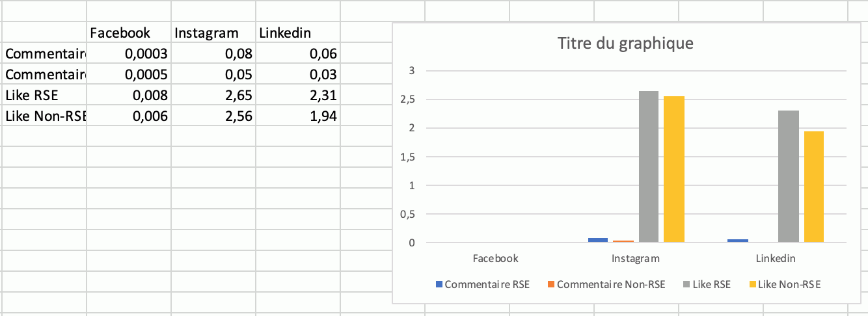The height and width of the screenshot is (316, 868).
Task: Select the Instagram column header cell
Action: (213, 33)
